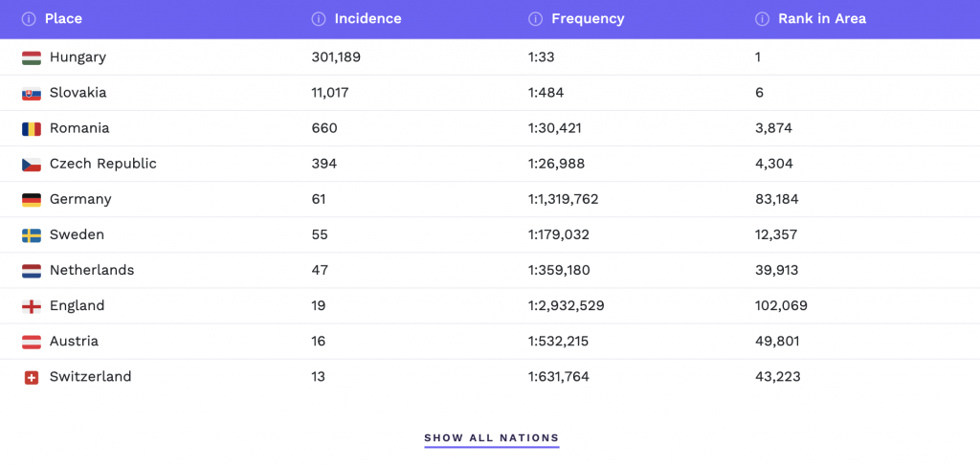Screen dimensions: 980x467
Task: Open the Netherlands place link
Action: tap(92, 271)
